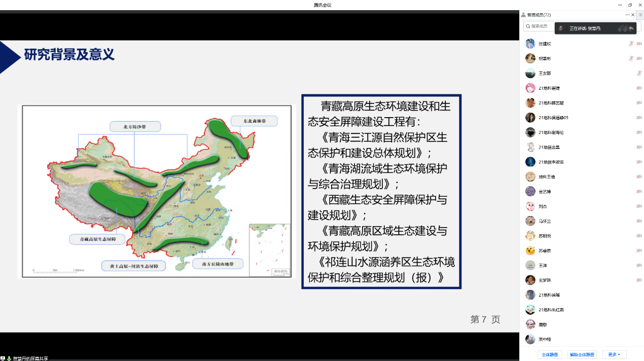Image resolution: width=644 pixels, height=361 pixels.
Task: Toggle the muted microphone icon for 王友郭
Action: (639, 74)
